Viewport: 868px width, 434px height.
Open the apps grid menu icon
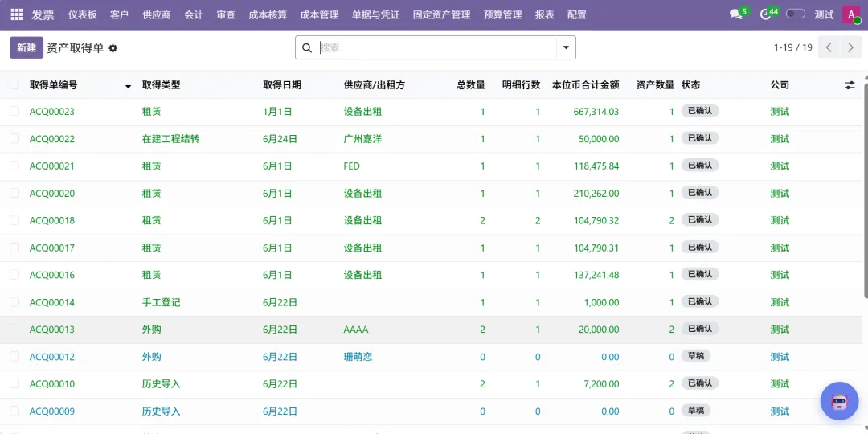point(17,15)
